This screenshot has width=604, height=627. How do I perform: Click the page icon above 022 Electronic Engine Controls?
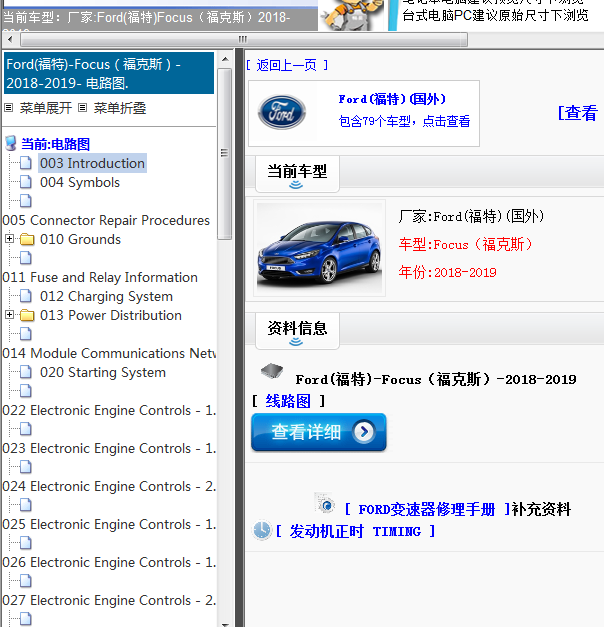(x=26, y=391)
